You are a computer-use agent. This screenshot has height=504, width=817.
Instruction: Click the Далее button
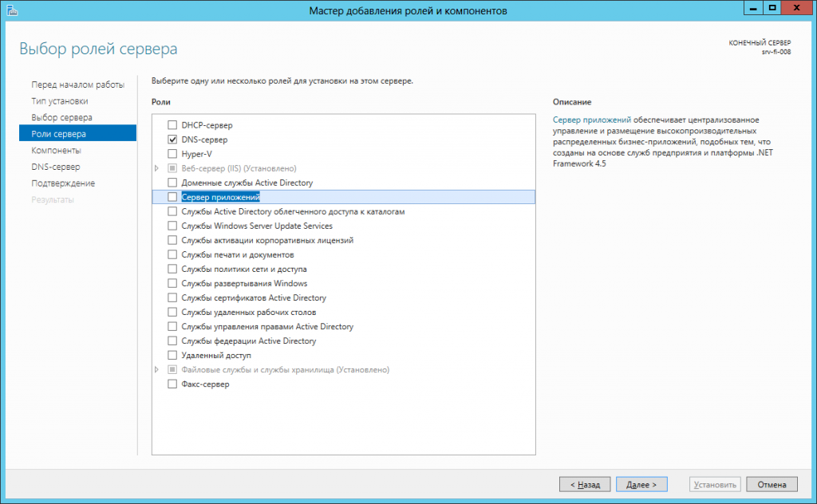(x=641, y=484)
